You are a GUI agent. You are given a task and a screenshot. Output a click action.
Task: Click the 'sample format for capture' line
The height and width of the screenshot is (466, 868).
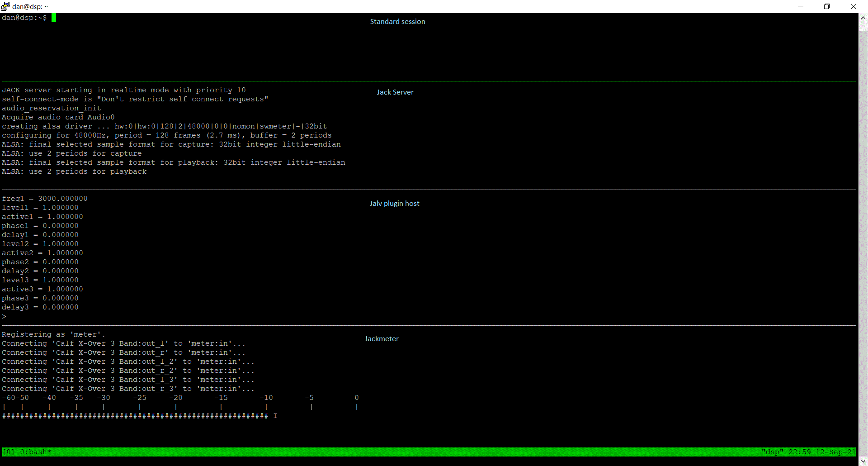(171, 144)
